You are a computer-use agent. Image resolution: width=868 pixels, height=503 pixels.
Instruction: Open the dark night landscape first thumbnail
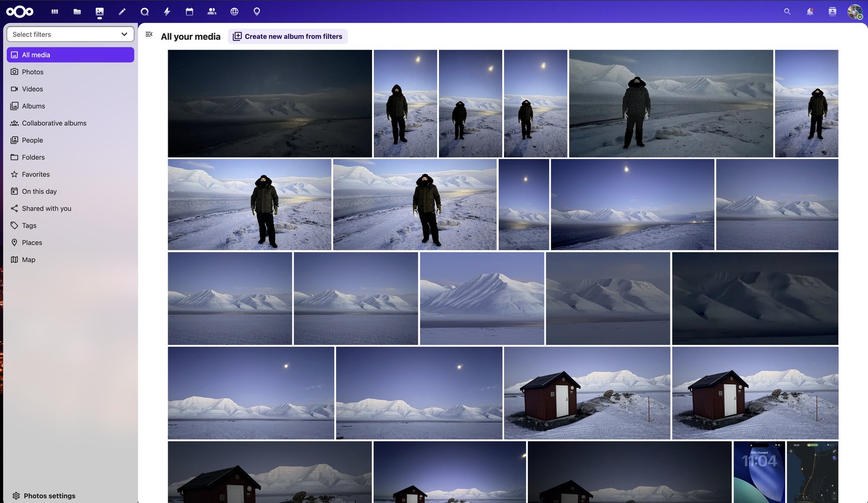(x=270, y=104)
